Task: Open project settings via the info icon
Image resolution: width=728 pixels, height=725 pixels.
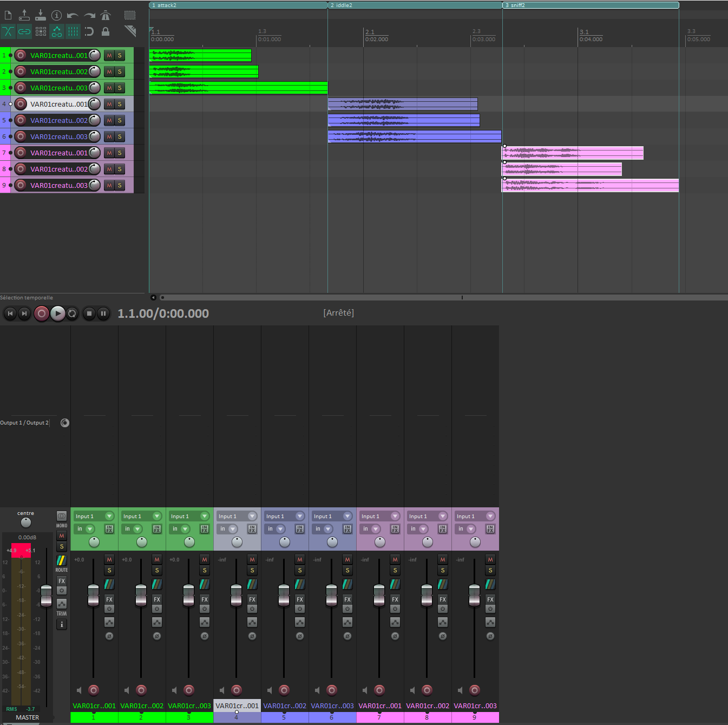Action: coord(56,15)
